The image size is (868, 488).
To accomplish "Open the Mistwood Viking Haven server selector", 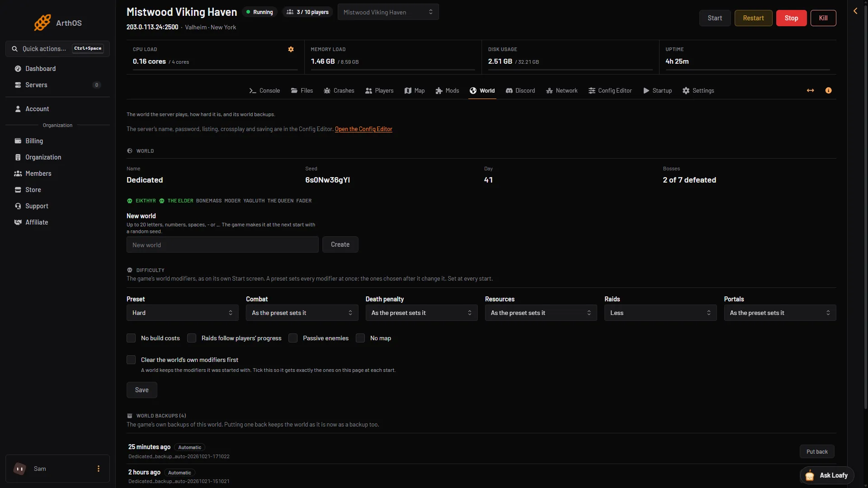I will [388, 12].
